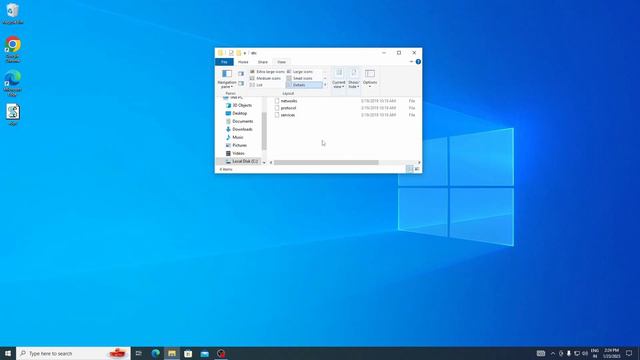Viewport: 640px width, 360px height.
Task: Open Task View from taskbar
Action: (139, 353)
